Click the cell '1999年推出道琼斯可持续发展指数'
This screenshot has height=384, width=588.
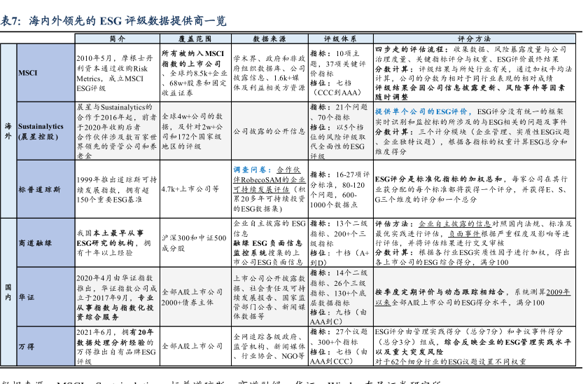(118, 189)
